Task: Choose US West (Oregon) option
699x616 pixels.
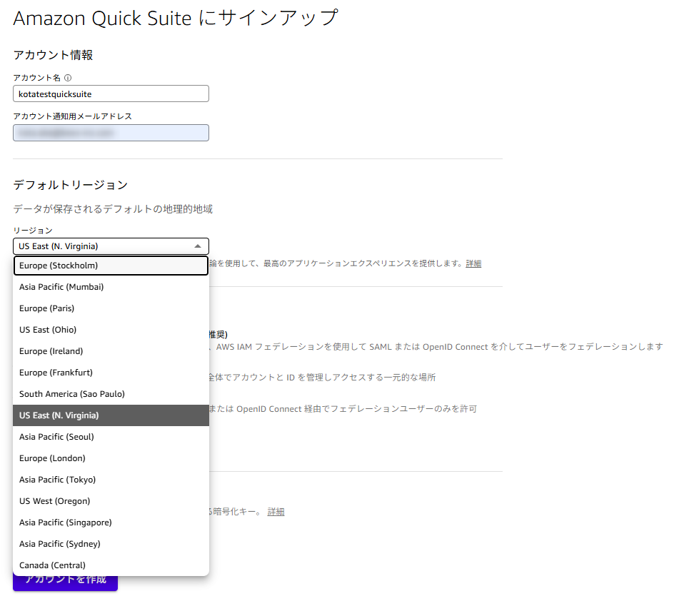Action: 111,501
